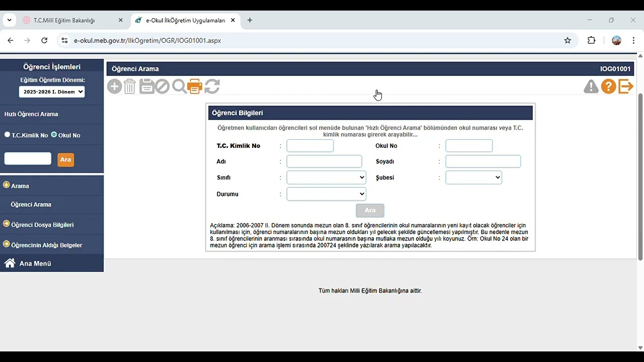The image size is (644, 362).
Task: Click arrow bullet beside Öğrenci Dosya Bilgileri
Action: pos(7,224)
